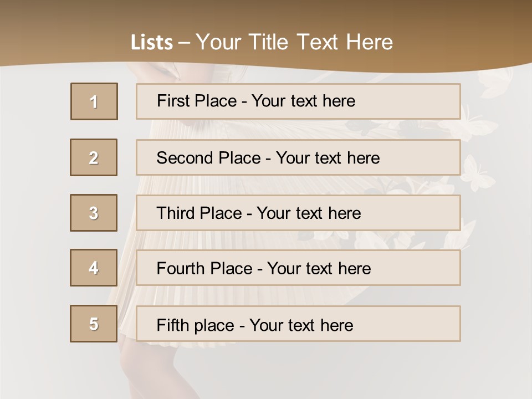Click the number 5 box
Screen dimensions: 532x399
click(x=94, y=324)
